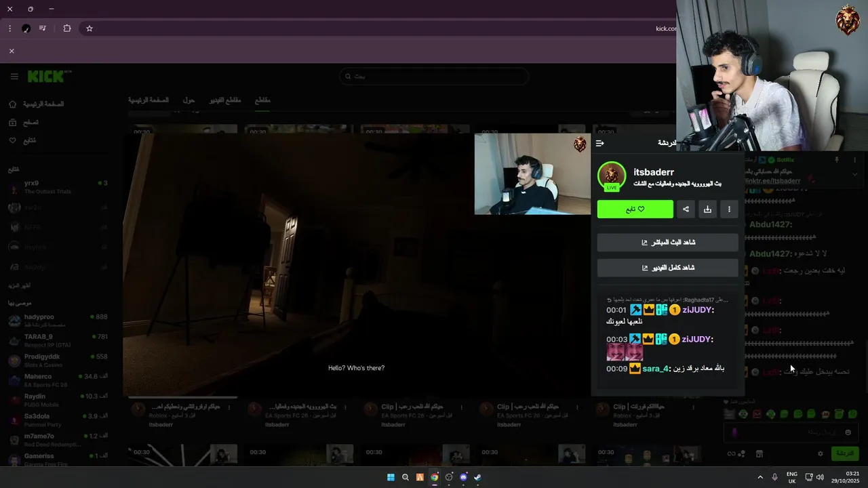Open the Prodigyddk recommended channel
The image size is (868, 488).
(58, 360)
